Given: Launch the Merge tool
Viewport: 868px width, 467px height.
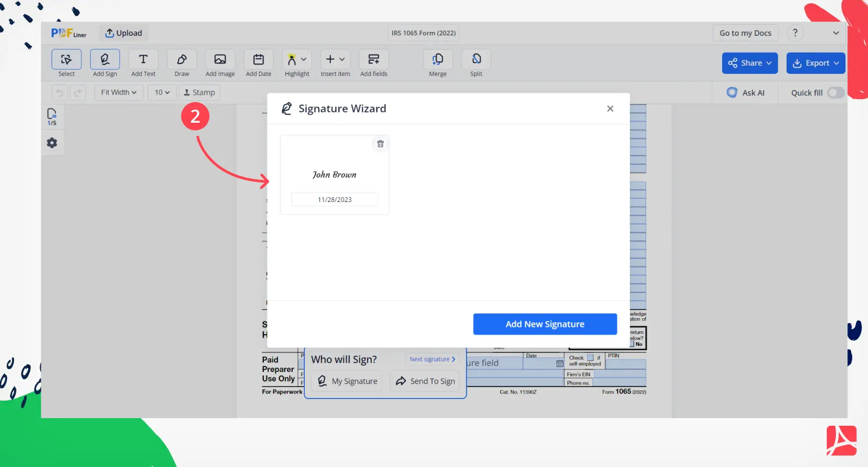Looking at the screenshot, I should [x=438, y=63].
